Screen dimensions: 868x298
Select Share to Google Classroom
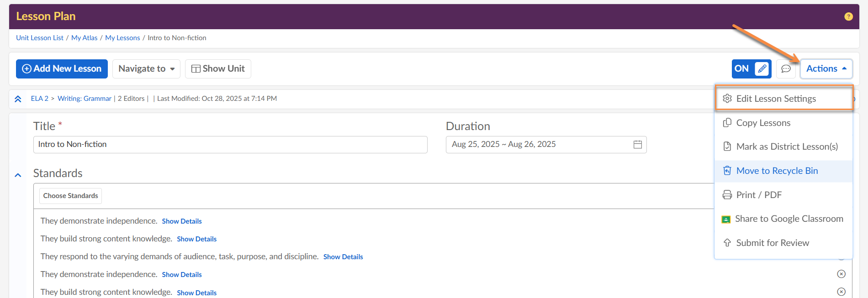789,219
